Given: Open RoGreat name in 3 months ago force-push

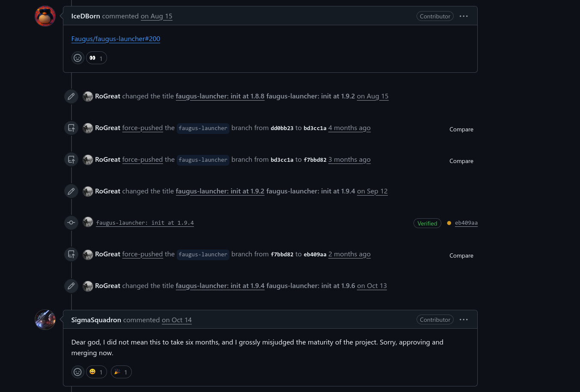Looking at the screenshot, I should pos(107,160).
